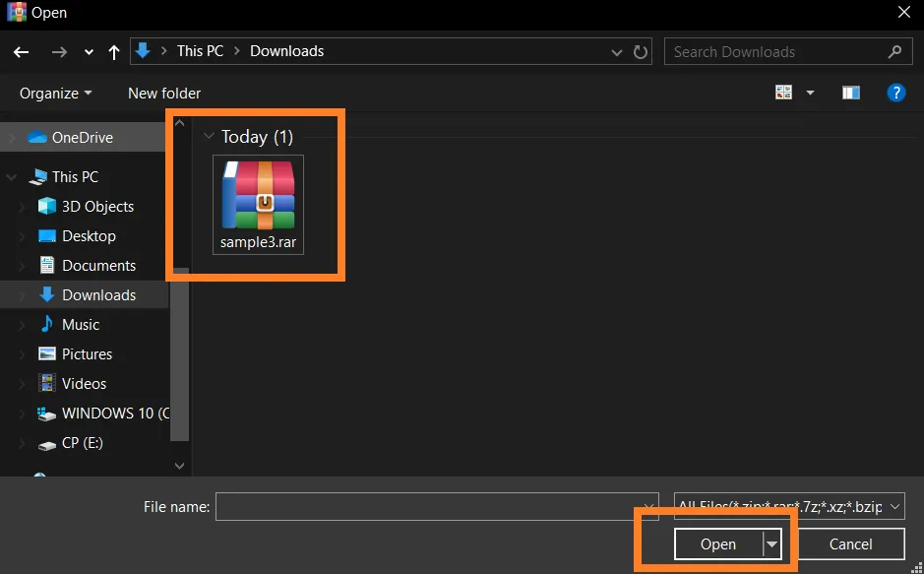Screen dimensions: 924x574
Task: Click the OneDrive cloud icon
Action: (x=37, y=137)
